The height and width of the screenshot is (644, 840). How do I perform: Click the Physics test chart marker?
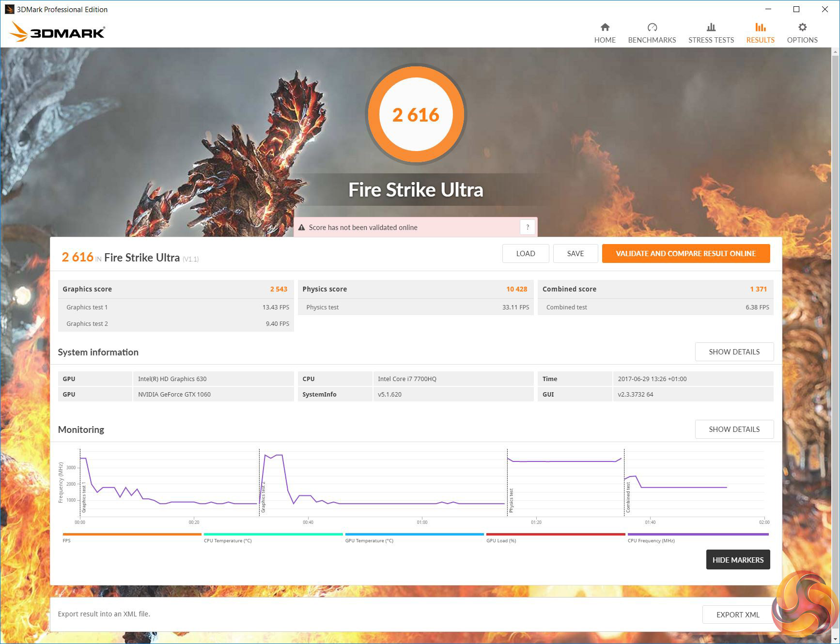click(x=511, y=500)
